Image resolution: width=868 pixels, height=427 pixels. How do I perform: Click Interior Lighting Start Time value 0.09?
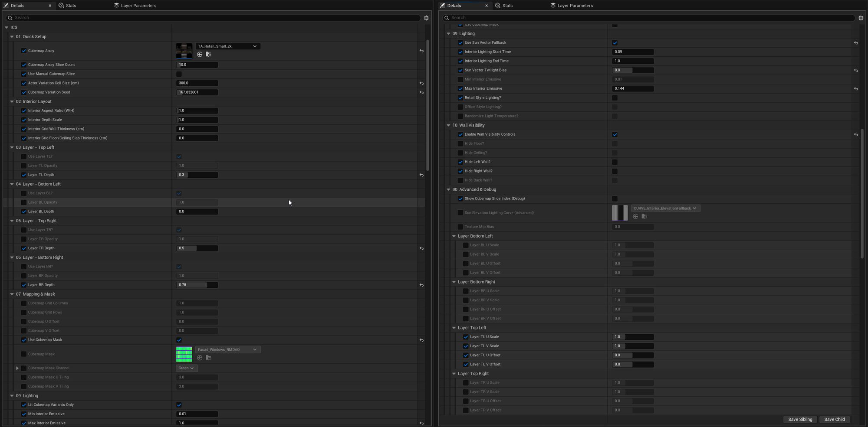point(633,52)
